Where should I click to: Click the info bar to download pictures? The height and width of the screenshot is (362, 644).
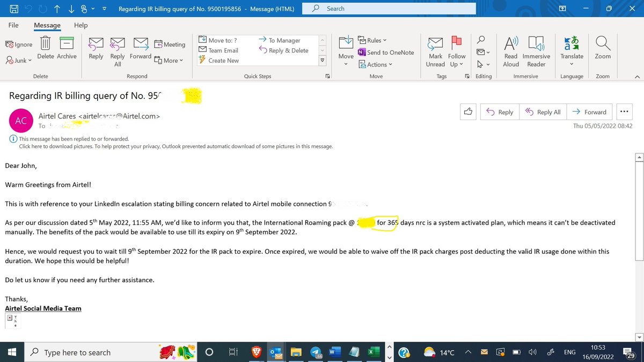click(175, 146)
